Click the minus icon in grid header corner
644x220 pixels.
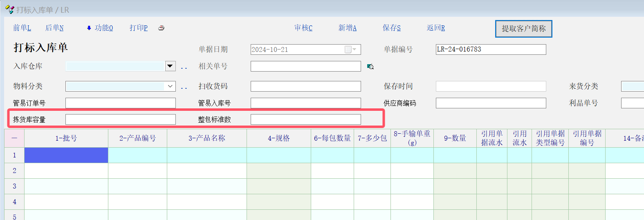(x=14, y=138)
